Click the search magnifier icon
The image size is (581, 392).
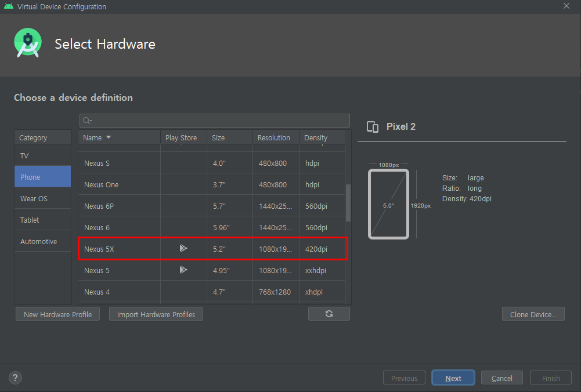pos(87,121)
